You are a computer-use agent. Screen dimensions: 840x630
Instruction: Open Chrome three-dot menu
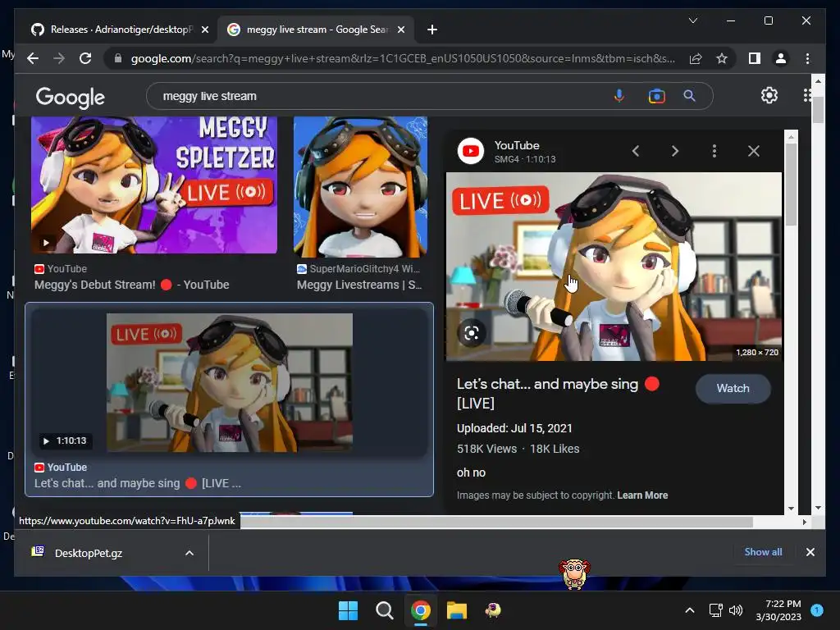807,58
